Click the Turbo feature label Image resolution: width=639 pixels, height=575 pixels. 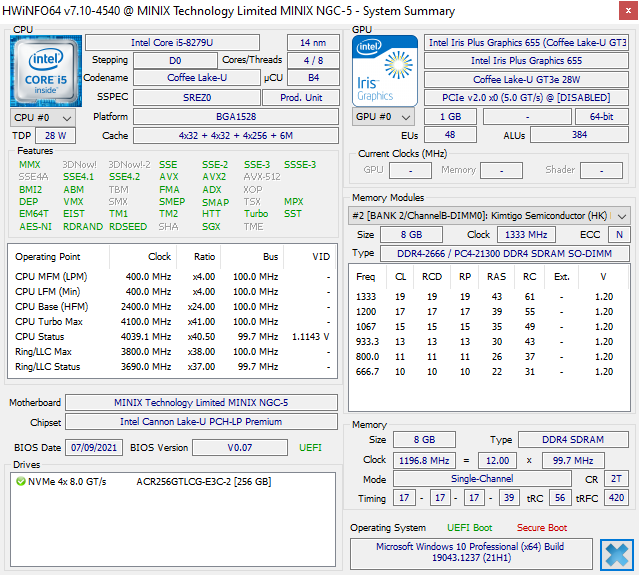click(256, 214)
